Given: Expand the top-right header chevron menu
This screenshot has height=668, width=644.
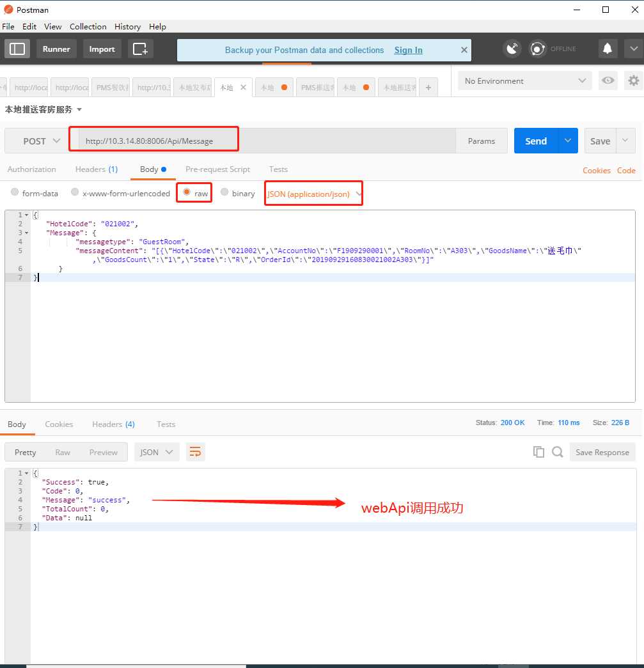Looking at the screenshot, I should click(x=634, y=49).
